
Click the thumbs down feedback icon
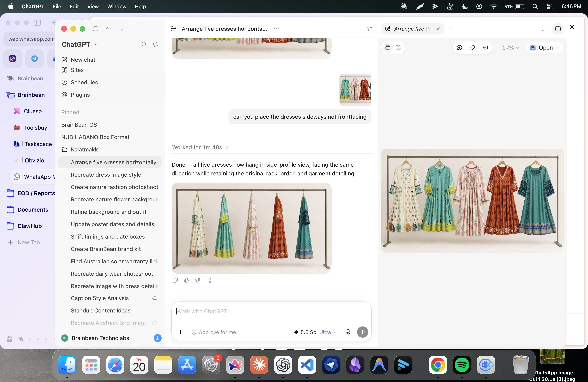tap(198, 280)
